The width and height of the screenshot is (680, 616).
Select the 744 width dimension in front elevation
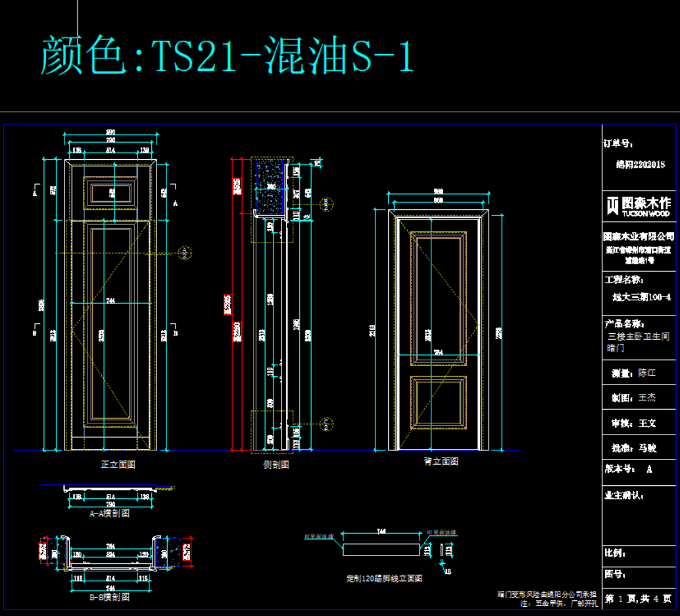[110, 300]
